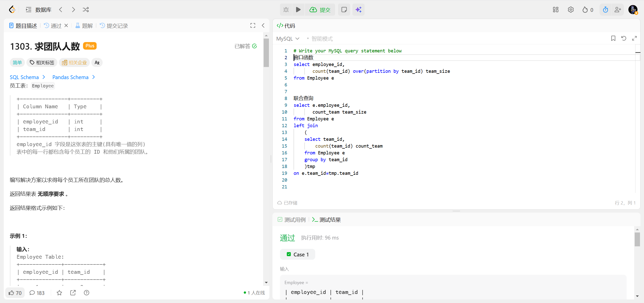This screenshot has height=303, width=644.
Task: Open the notes sticky icon
Action: point(344,10)
